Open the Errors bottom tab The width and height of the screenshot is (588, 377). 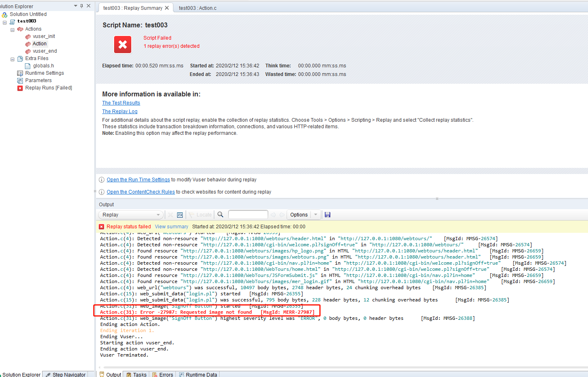click(163, 374)
